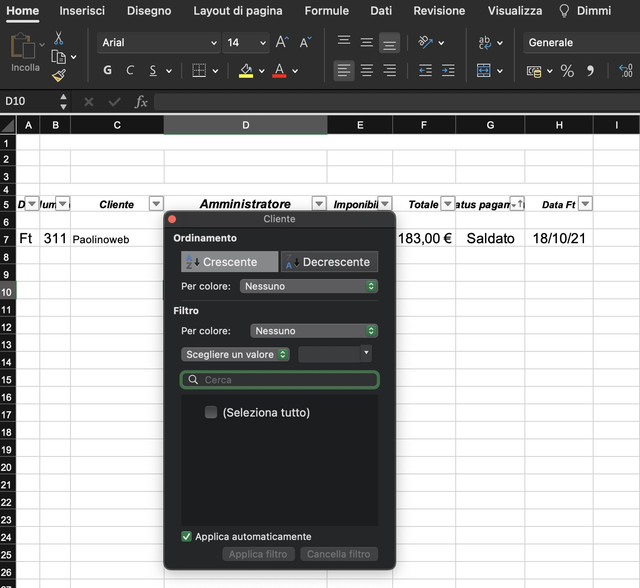The image size is (640, 588).
Task: Click the fx insert function icon
Action: point(141,101)
